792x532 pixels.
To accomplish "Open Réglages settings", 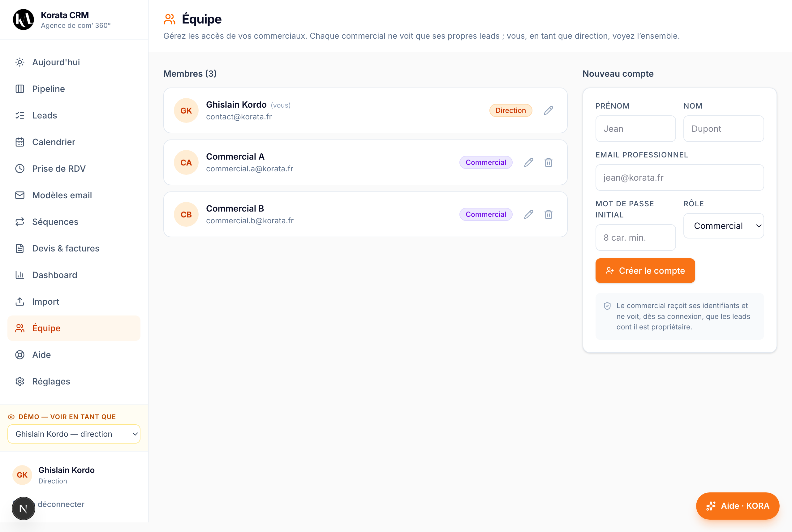I will 74,381.
